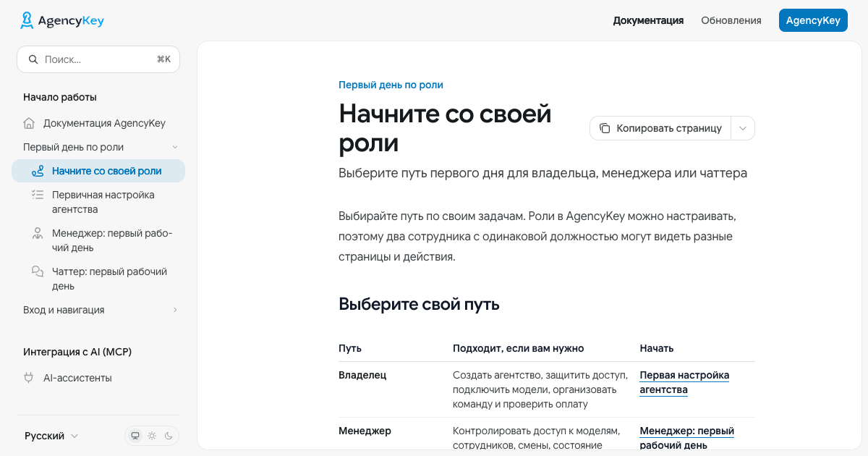Click the Первый день по роли breadcrumb
The height and width of the screenshot is (456, 868).
click(x=391, y=85)
